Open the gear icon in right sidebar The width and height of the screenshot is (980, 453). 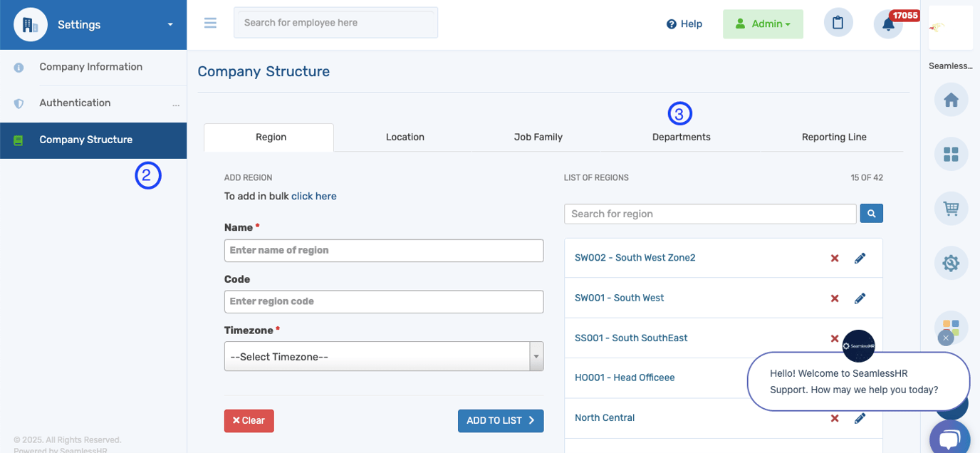pos(951,264)
